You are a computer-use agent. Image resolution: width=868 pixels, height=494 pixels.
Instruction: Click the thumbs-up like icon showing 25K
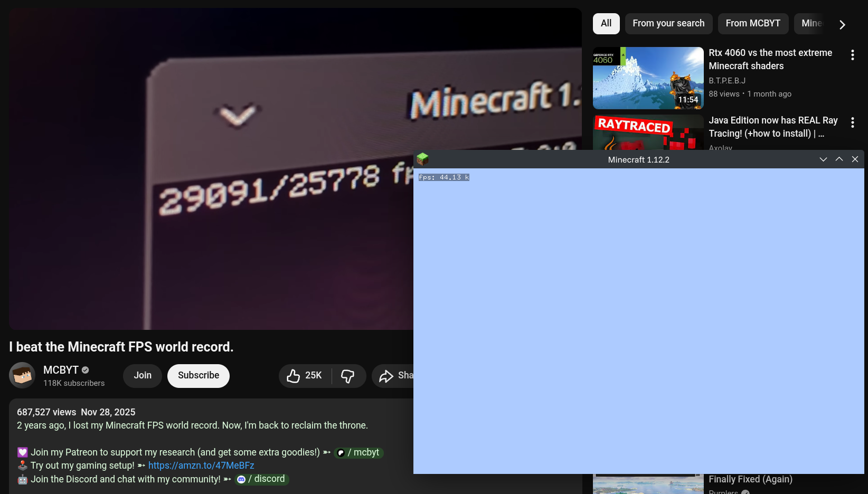294,376
